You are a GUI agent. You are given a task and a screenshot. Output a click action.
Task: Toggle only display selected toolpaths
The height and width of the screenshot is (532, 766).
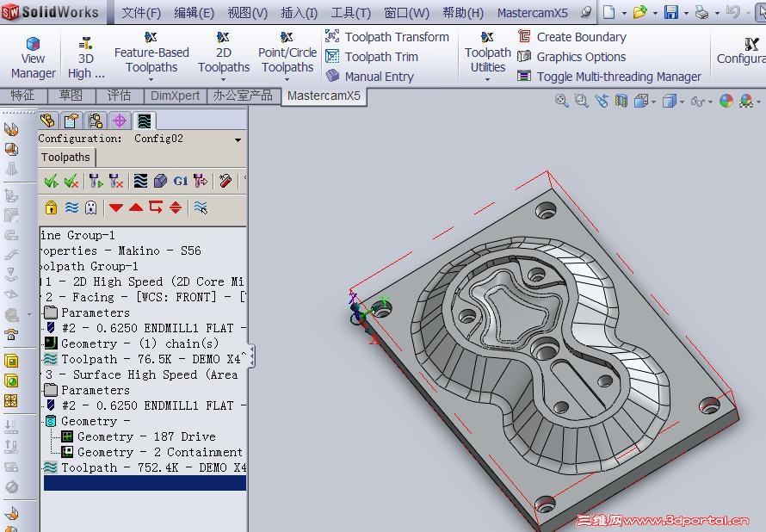[x=201, y=207]
